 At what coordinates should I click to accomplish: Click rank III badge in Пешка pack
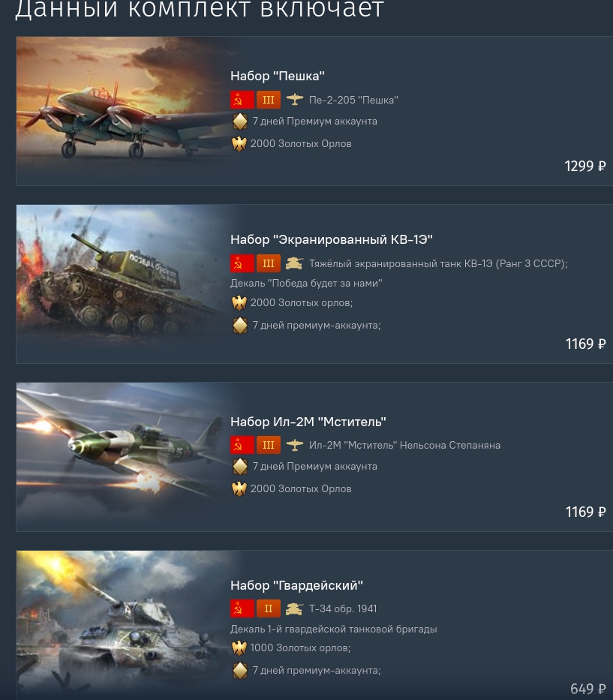[269, 100]
